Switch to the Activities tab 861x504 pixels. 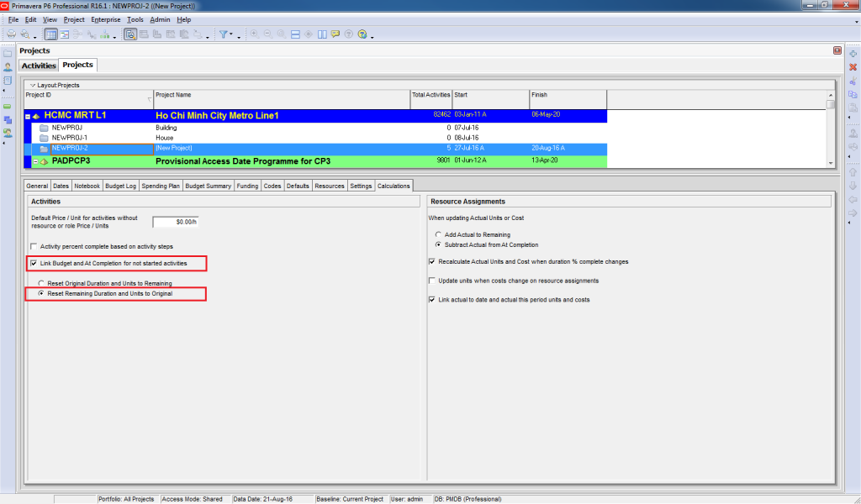39,66
